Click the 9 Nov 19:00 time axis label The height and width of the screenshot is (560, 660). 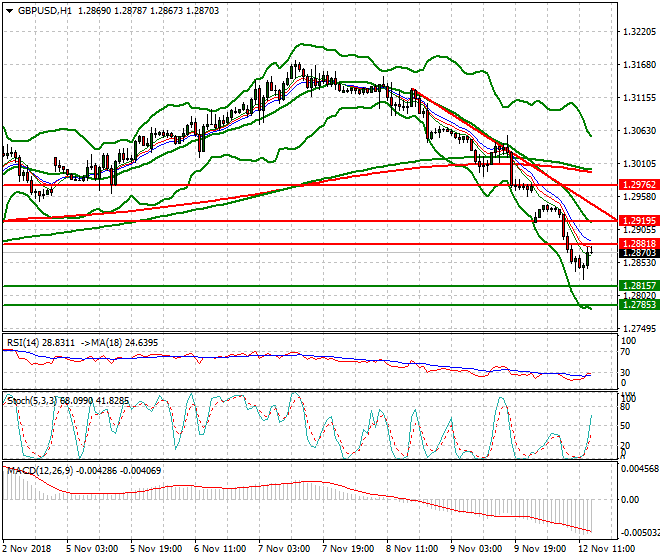point(540,549)
